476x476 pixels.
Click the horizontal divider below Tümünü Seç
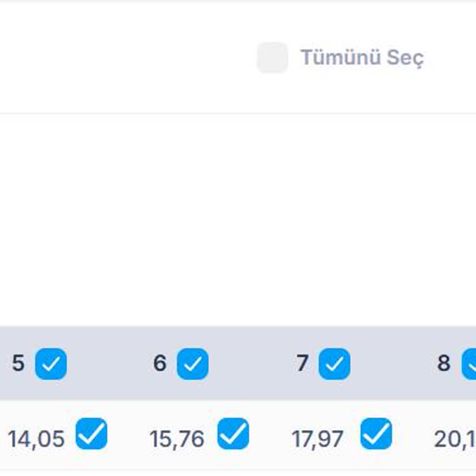(x=238, y=113)
